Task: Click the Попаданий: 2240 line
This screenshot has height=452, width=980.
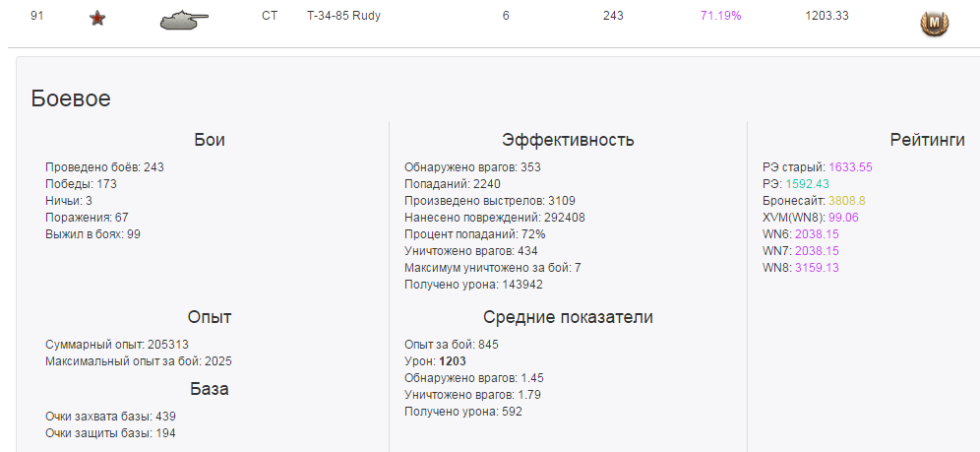Action: 453,184
